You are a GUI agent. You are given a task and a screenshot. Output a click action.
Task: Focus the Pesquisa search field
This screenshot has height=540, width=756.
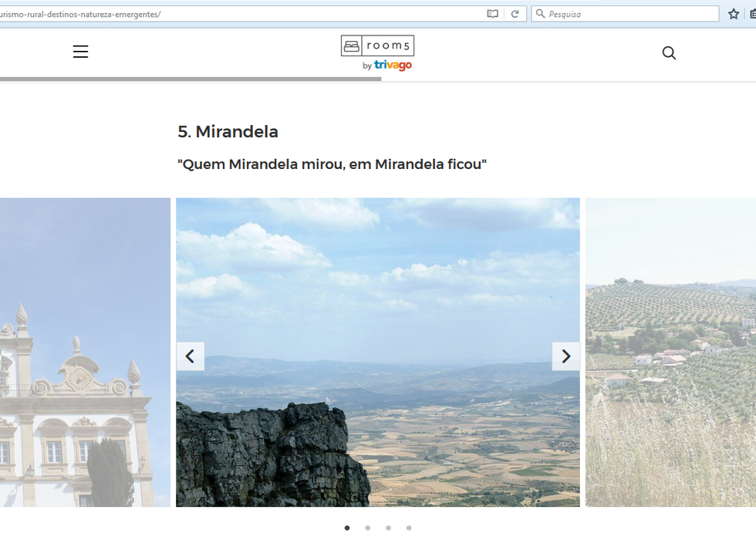(x=625, y=14)
